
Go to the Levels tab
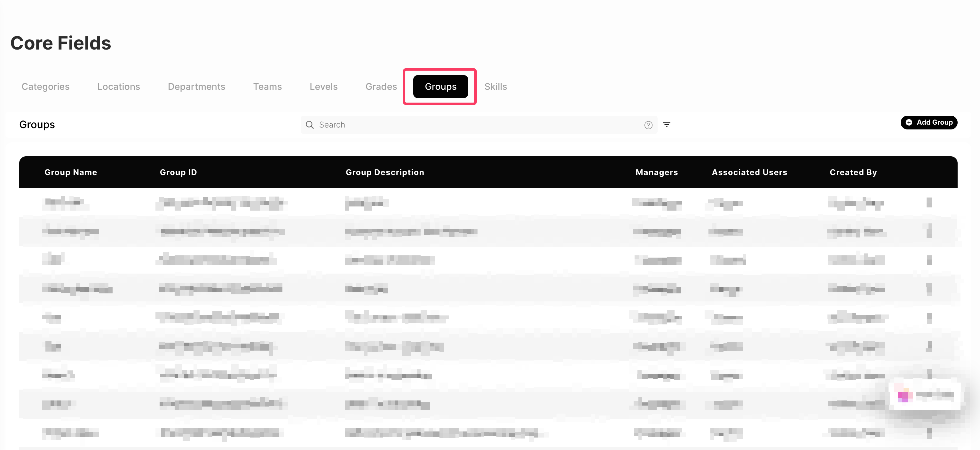(x=323, y=87)
